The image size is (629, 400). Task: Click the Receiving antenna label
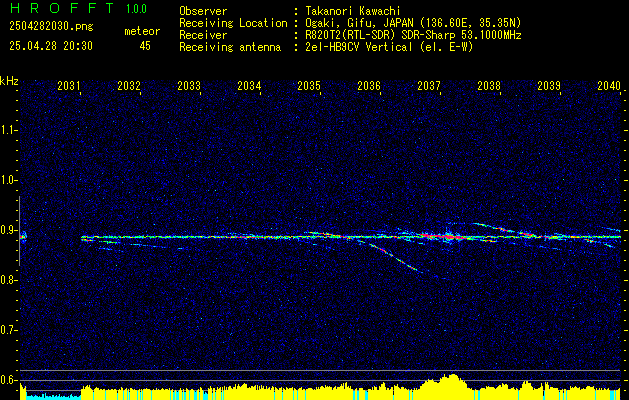[230, 47]
